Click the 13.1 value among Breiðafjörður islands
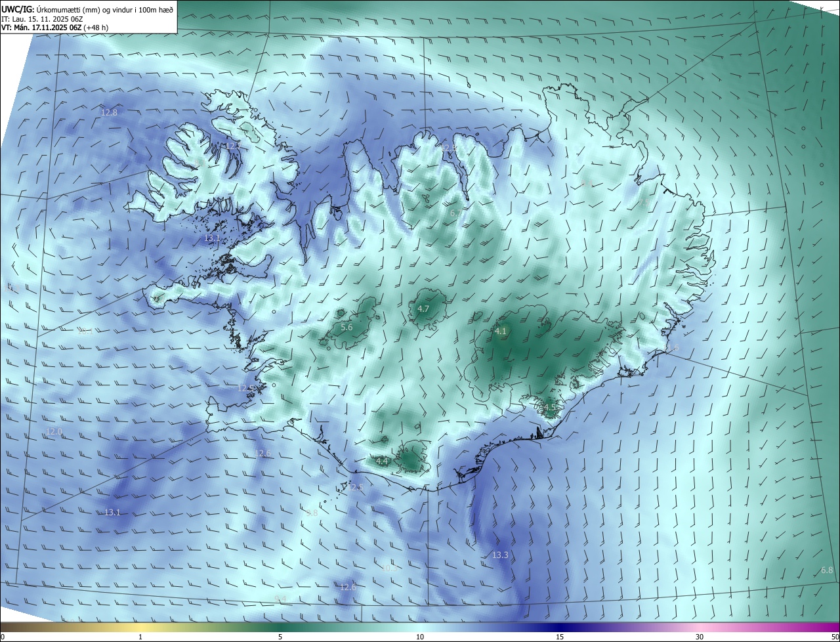 [x=211, y=238]
